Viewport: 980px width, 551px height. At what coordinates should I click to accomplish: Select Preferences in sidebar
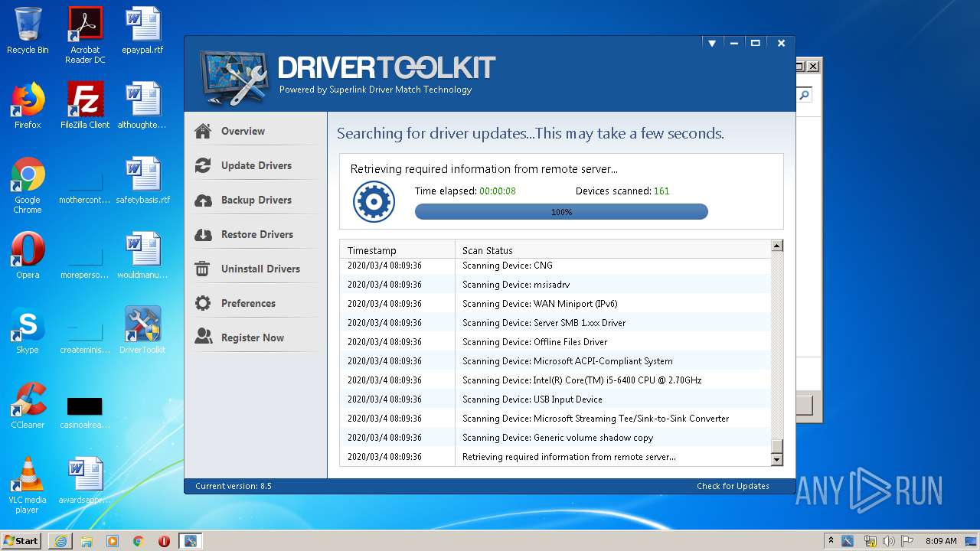256,303
